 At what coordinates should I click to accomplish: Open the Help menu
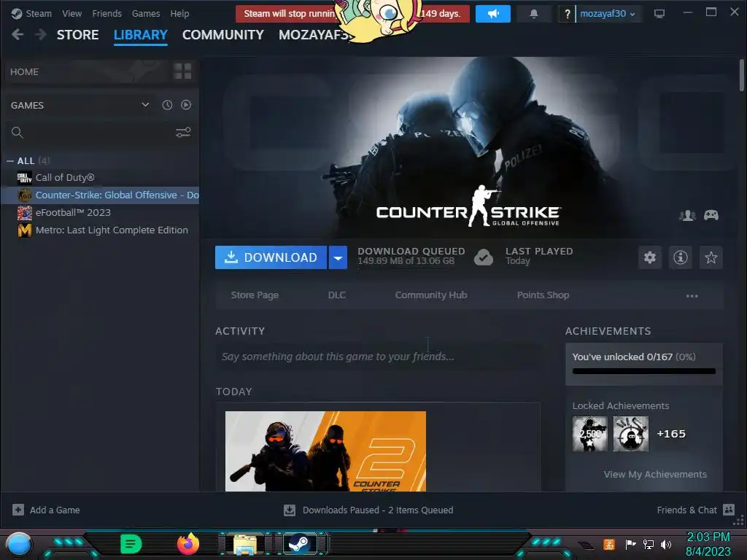pyautogui.click(x=179, y=13)
